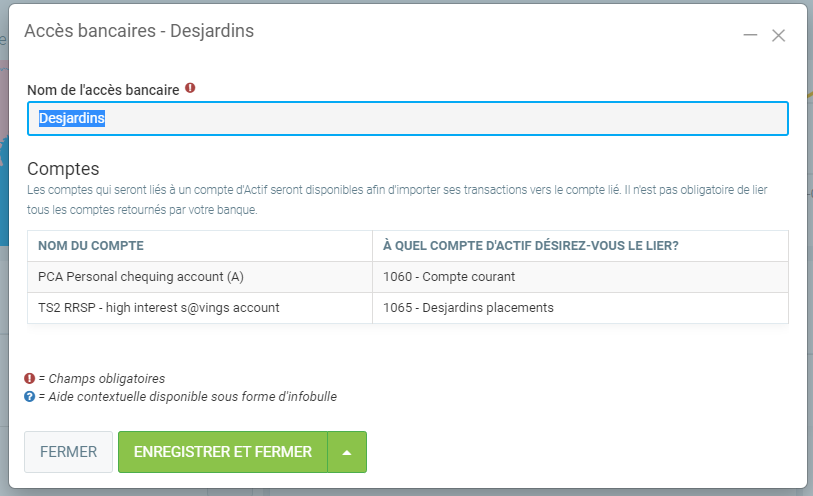Expand the arrow next to ENREGISTRER ET FERMER

pyautogui.click(x=347, y=452)
